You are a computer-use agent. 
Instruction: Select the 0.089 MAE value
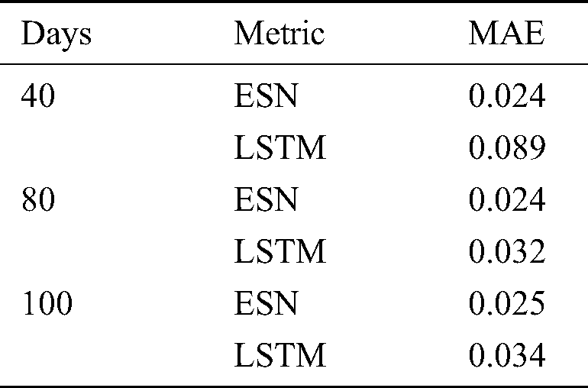pos(506,148)
